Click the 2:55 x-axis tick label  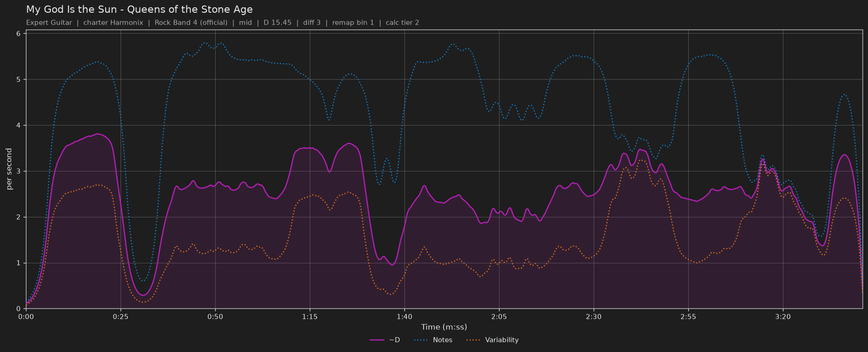(688, 317)
